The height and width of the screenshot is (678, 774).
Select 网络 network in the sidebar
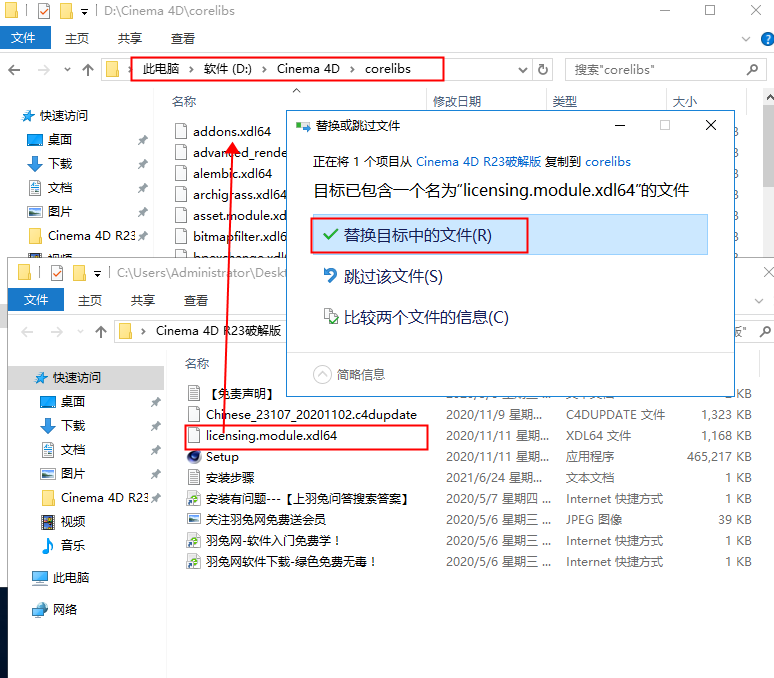[64, 609]
